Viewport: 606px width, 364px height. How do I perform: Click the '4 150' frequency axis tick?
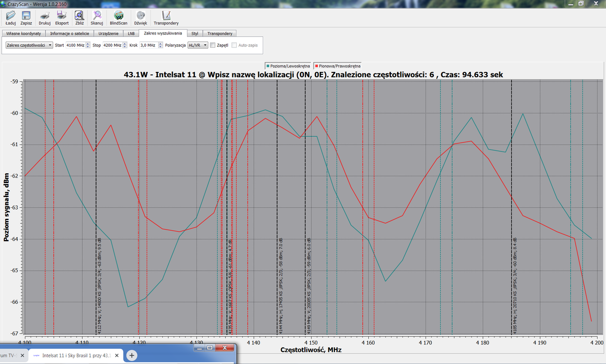tap(311, 342)
